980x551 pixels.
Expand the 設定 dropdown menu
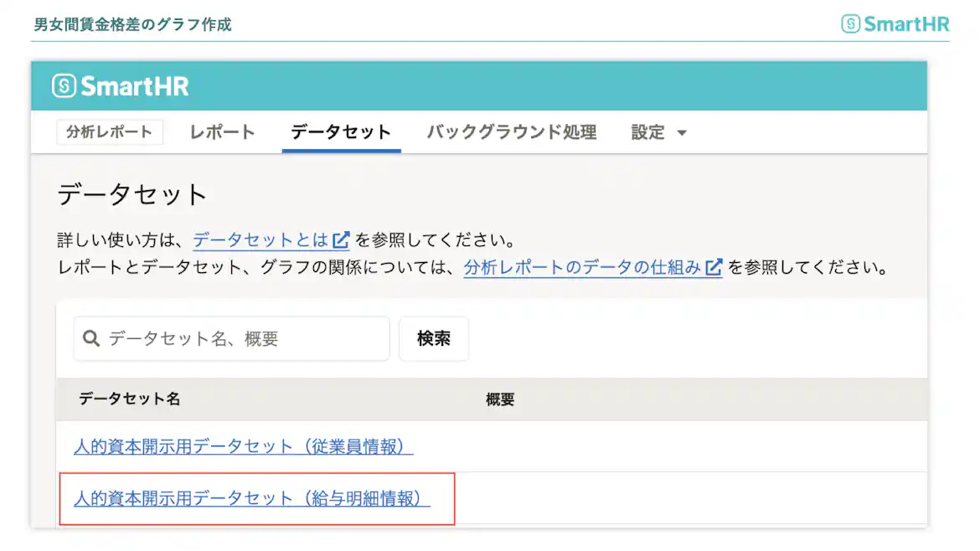(x=658, y=131)
